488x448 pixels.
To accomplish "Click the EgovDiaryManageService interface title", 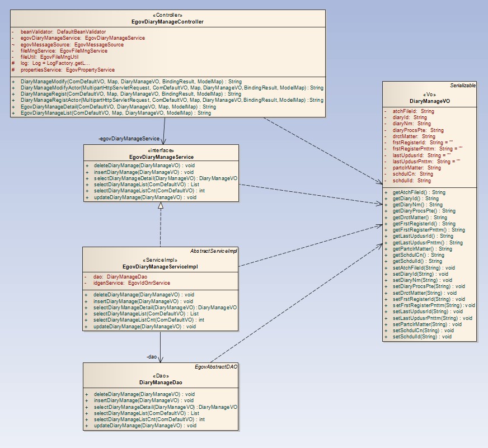I will (161, 157).
